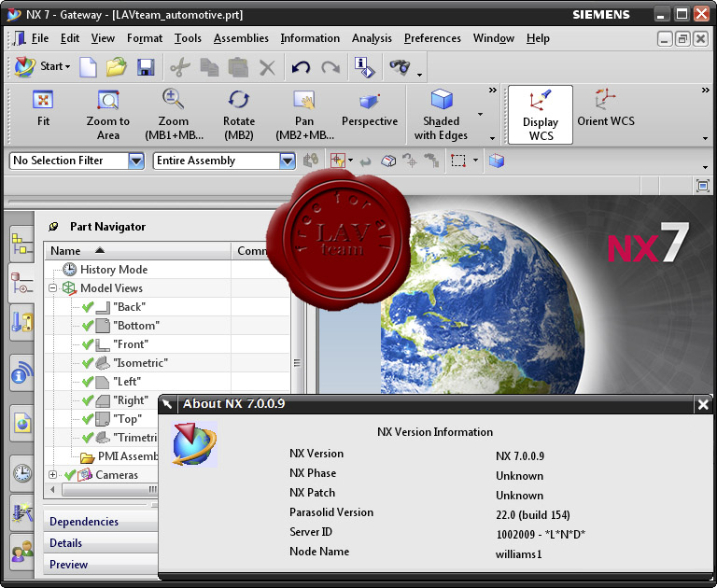Open Object Information icon
The height and width of the screenshot is (588, 717).
[x=364, y=67]
